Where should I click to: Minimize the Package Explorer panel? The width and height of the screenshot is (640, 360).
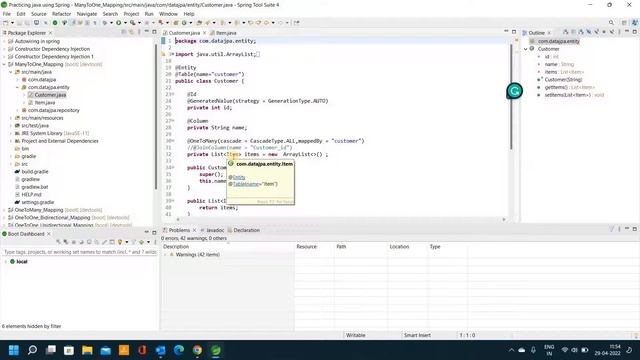[x=146, y=32]
